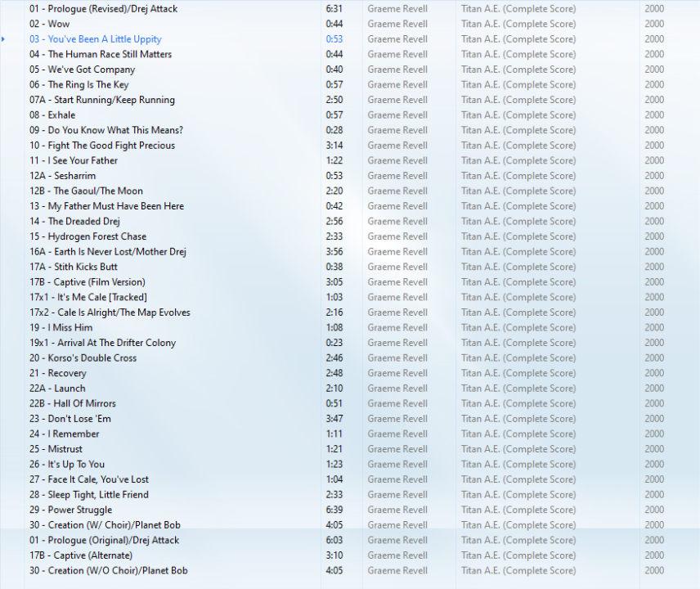Select '17x2 - Cale Is Alright/The Map Evolves'

[110, 312]
